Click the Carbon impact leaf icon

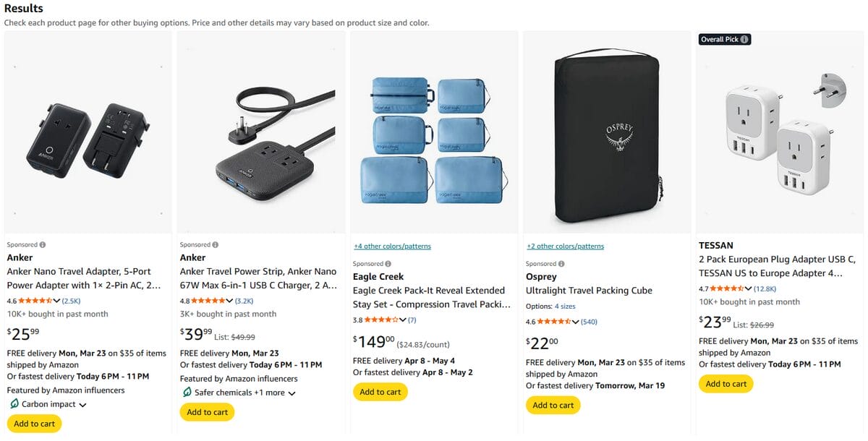coord(13,404)
